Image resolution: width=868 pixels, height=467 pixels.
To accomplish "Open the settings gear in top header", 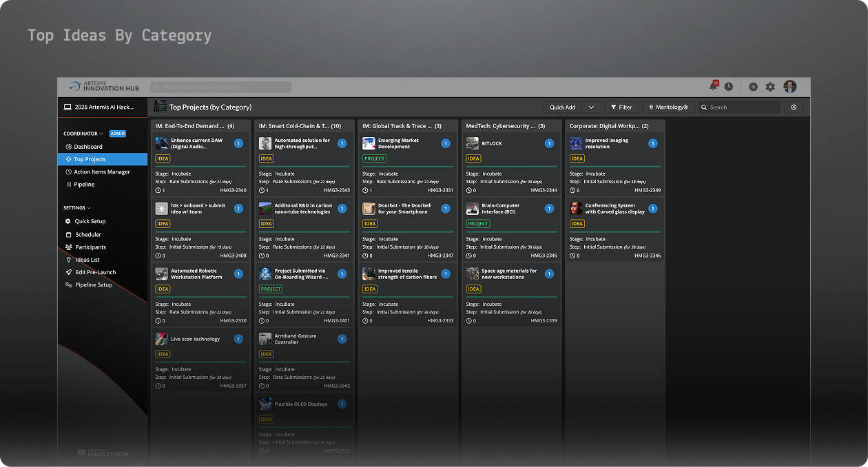I will point(770,87).
